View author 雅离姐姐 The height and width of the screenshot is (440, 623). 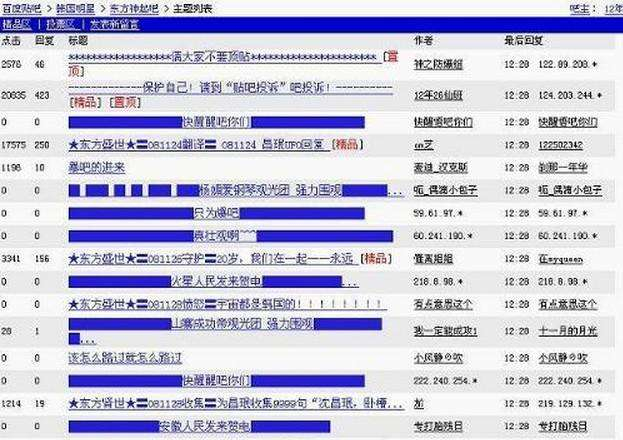pos(433,259)
